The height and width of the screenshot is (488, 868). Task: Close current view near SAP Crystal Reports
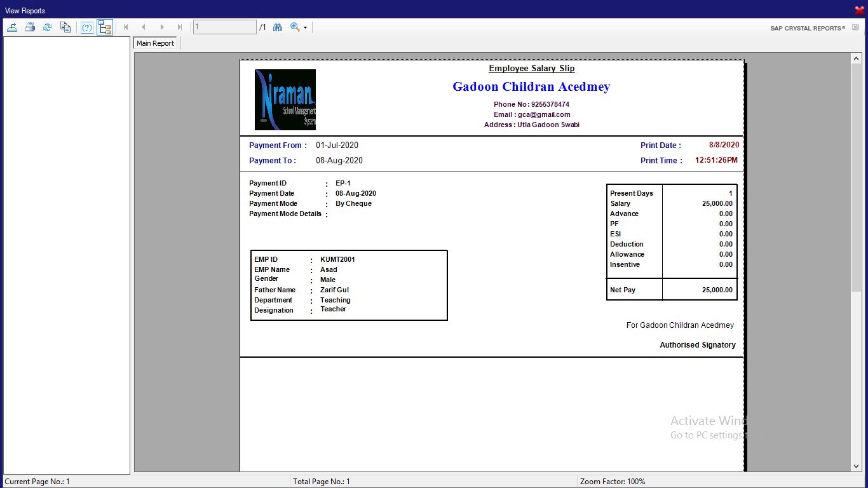pos(855,27)
